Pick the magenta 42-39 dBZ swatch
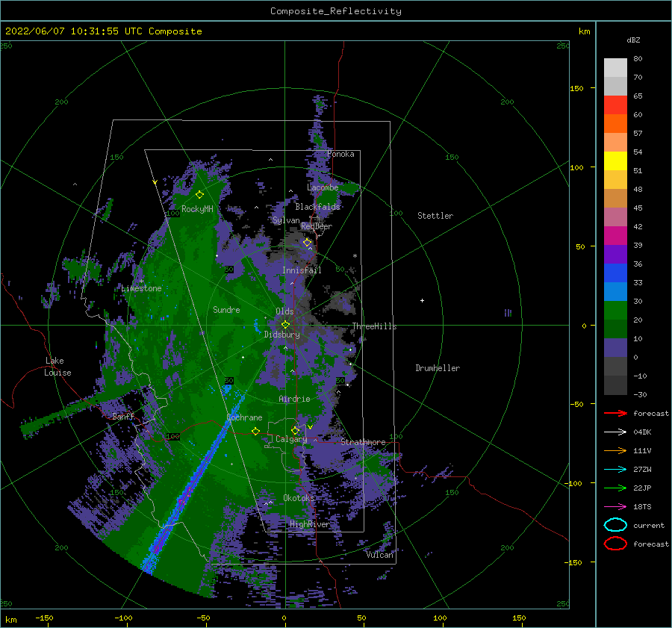This screenshot has width=672, height=628. [615, 236]
